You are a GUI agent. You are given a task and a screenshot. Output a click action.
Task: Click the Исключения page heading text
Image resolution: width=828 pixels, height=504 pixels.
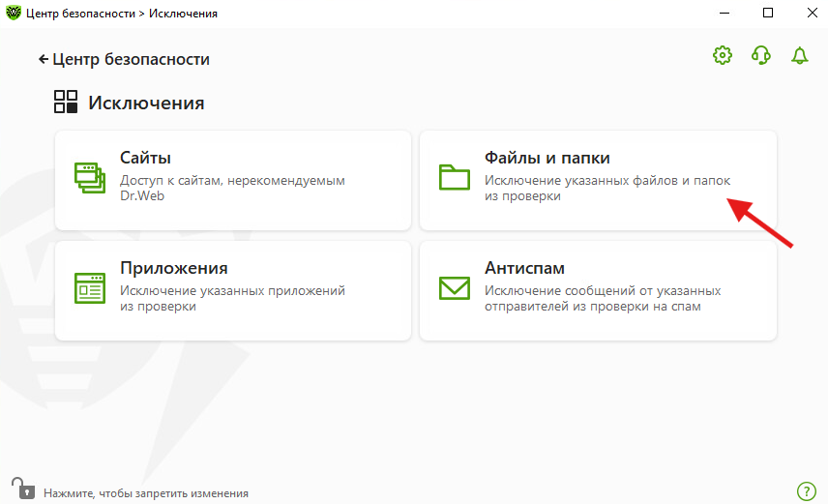pyautogui.click(x=146, y=103)
